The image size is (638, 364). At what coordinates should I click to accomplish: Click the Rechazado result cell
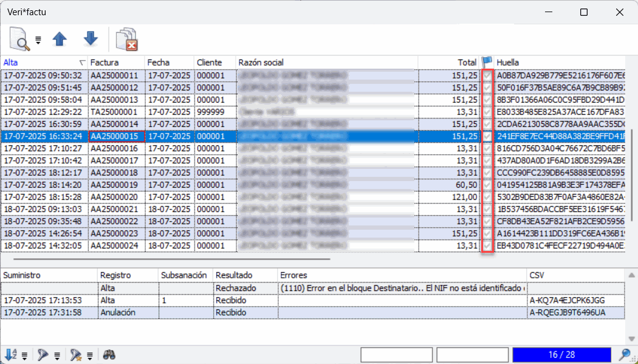245,289
